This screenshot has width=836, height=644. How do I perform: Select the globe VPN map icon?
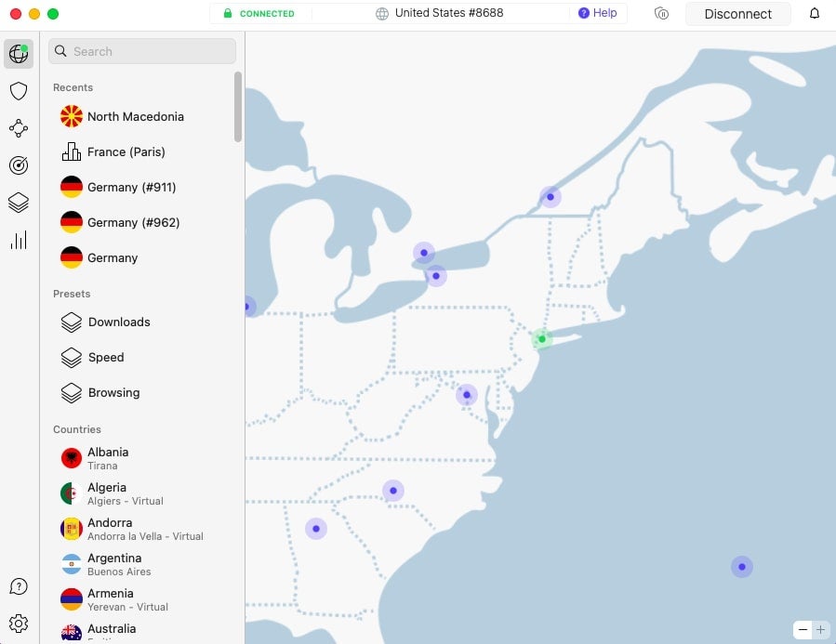click(19, 53)
